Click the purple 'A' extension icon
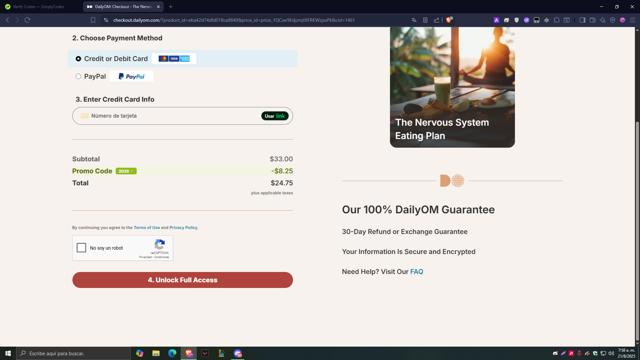The width and height of the screenshot is (640, 360). tap(496, 20)
